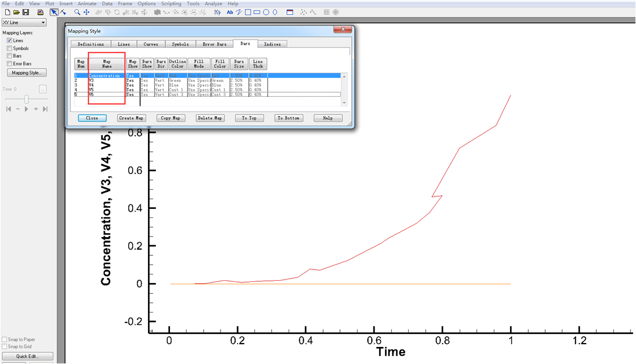Select the V3 map row
The image size is (636, 364).
(207, 80)
